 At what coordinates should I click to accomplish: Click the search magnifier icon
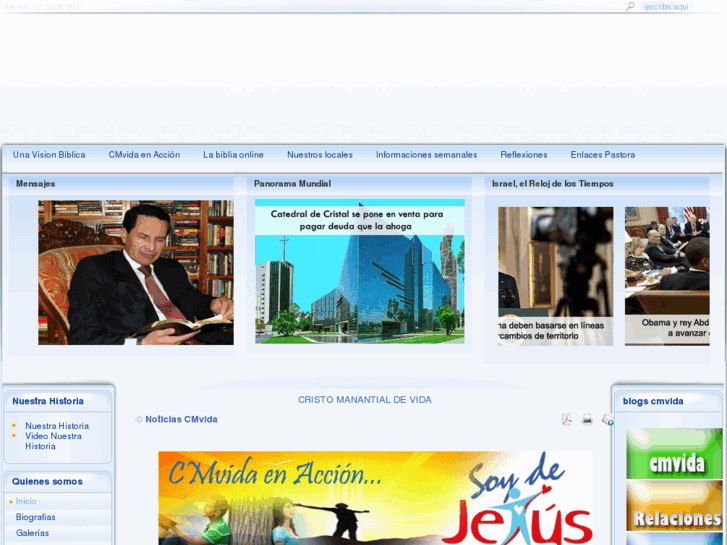pos(630,6)
